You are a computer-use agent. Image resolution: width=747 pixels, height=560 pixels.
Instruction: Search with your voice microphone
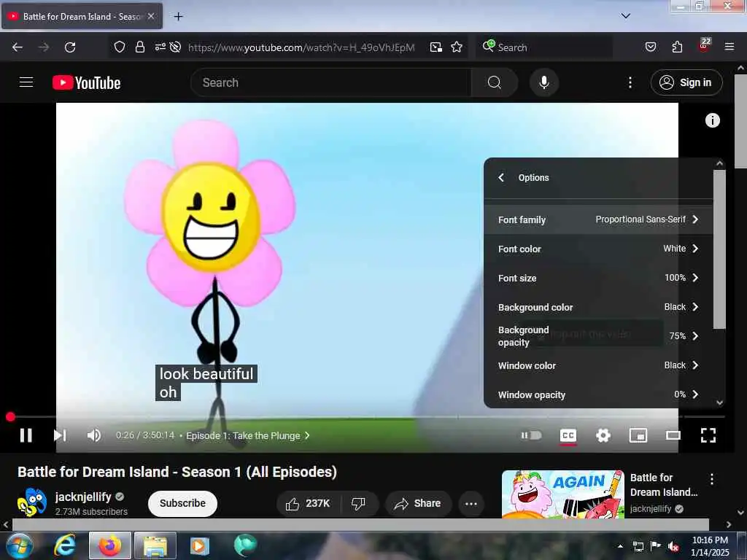544,82
